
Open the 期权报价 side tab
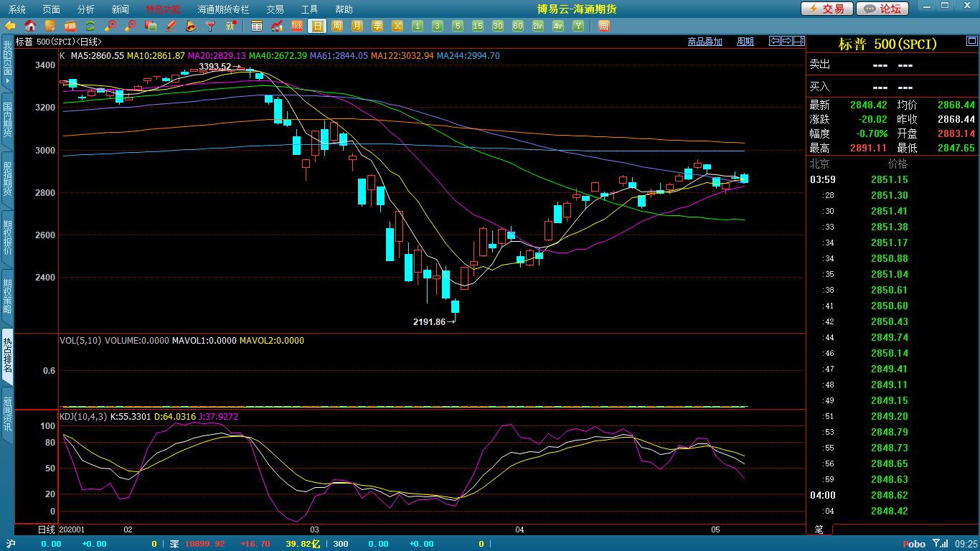[x=7, y=238]
